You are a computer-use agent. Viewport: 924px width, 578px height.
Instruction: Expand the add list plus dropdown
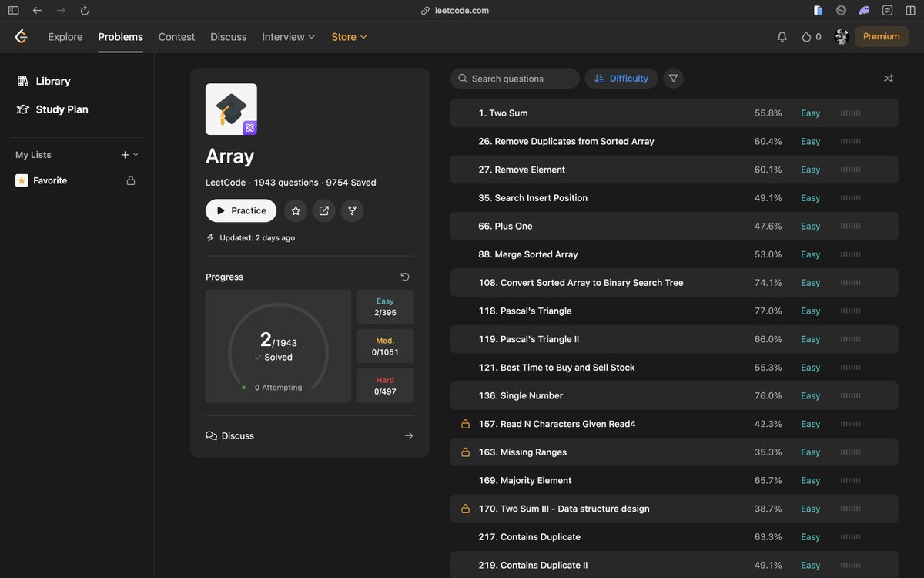pyautogui.click(x=129, y=155)
